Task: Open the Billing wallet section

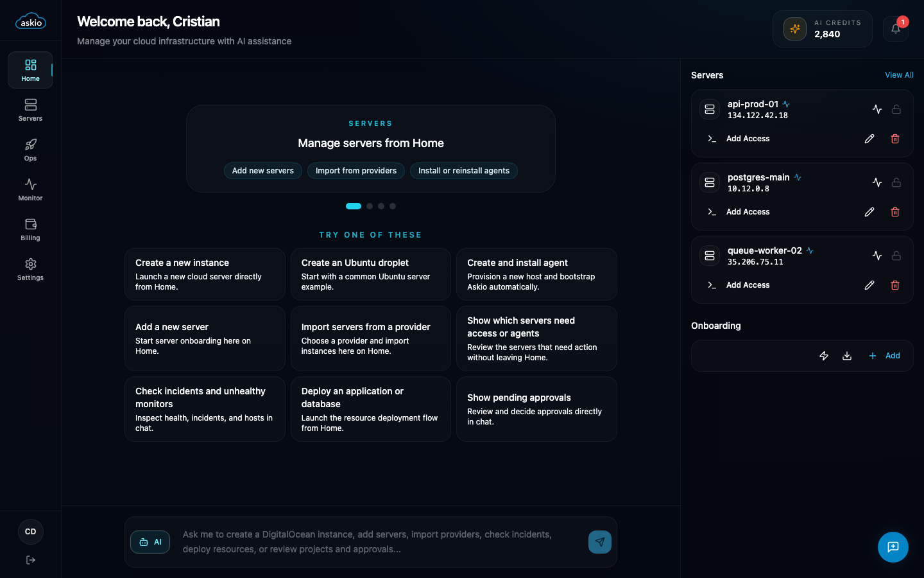Action: pos(30,229)
